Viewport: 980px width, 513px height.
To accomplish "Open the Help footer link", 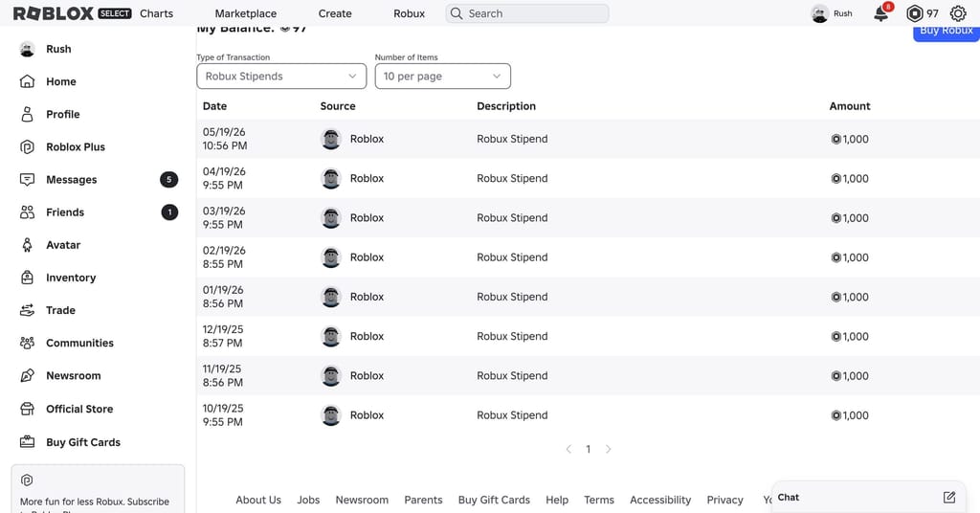I will coord(557,500).
